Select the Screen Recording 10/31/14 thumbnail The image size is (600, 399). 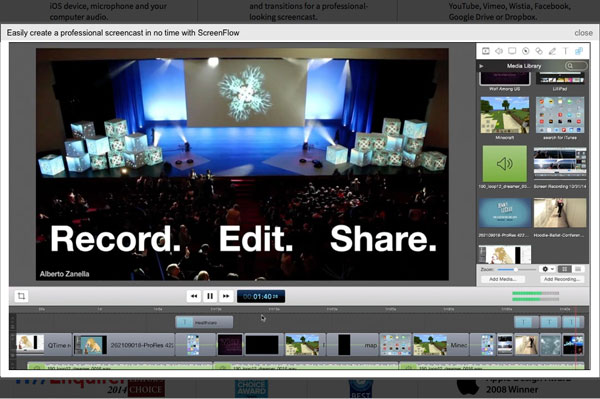pyautogui.click(x=560, y=163)
